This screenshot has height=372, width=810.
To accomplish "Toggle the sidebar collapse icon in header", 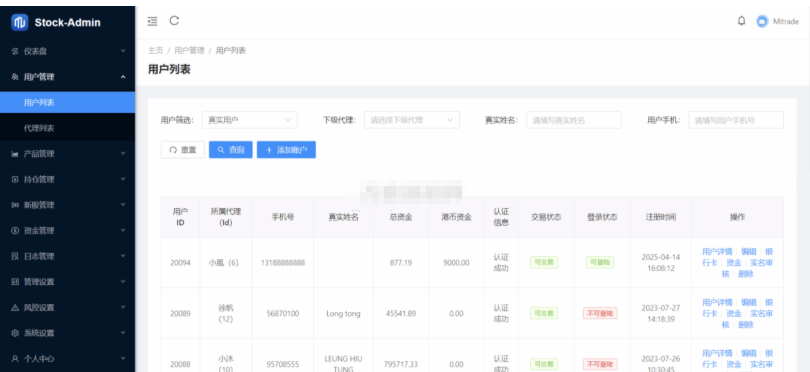I will (152, 21).
